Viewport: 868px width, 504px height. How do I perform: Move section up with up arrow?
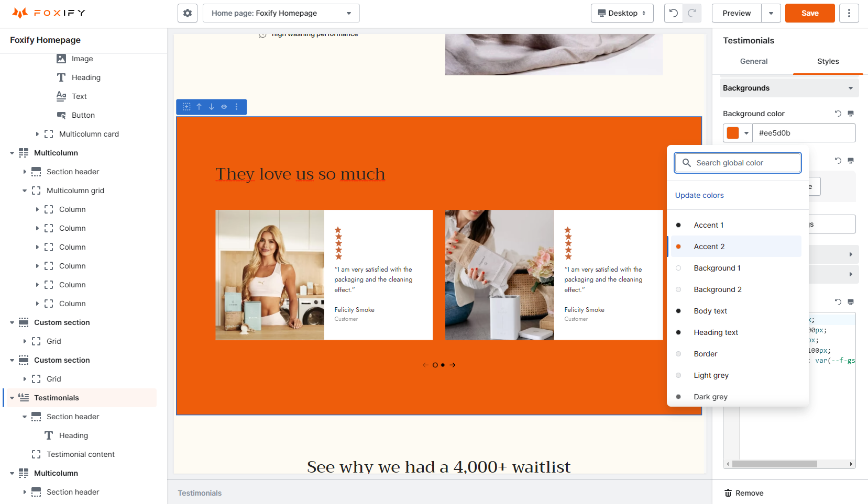click(199, 107)
